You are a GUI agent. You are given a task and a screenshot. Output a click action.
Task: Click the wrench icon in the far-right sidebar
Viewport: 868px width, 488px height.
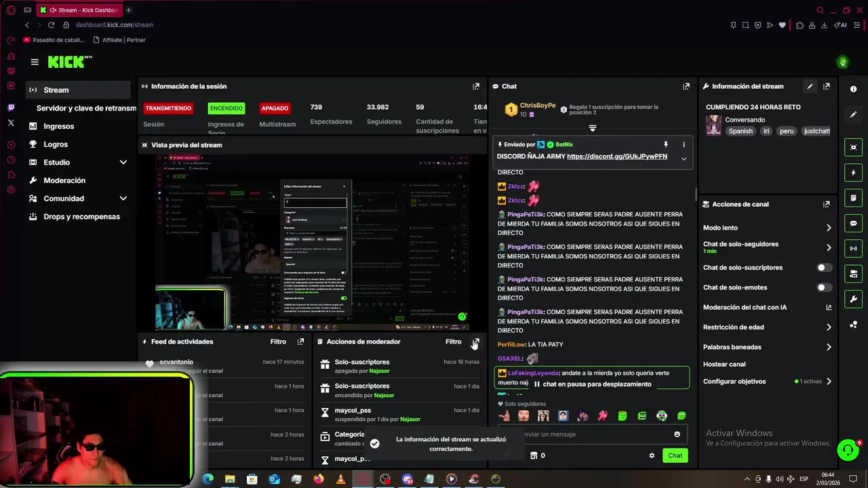tap(853, 299)
